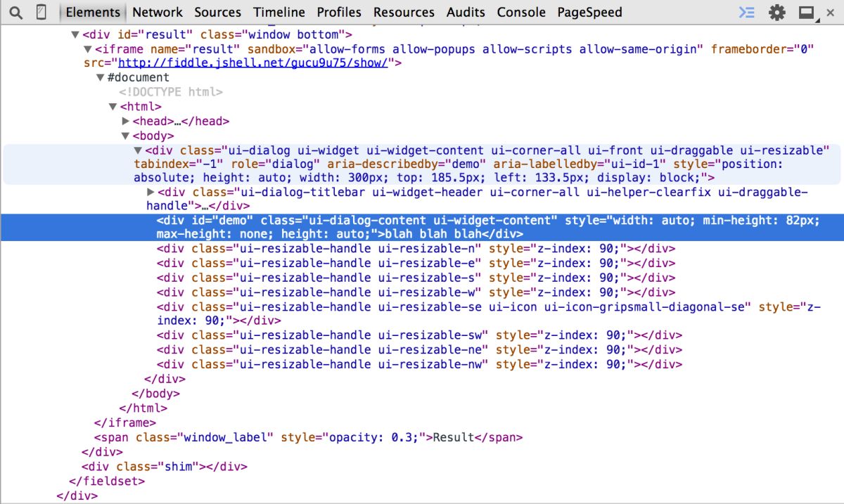Select the span class="window_label" row

(309, 437)
